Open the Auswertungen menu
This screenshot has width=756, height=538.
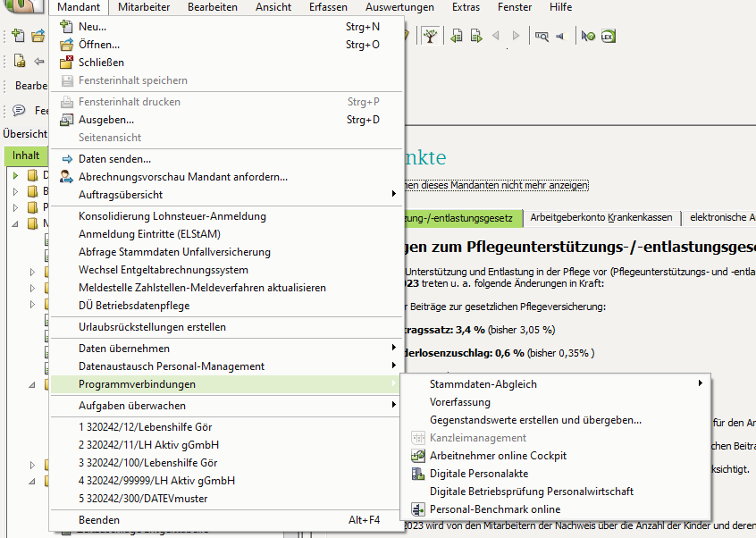point(399,7)
